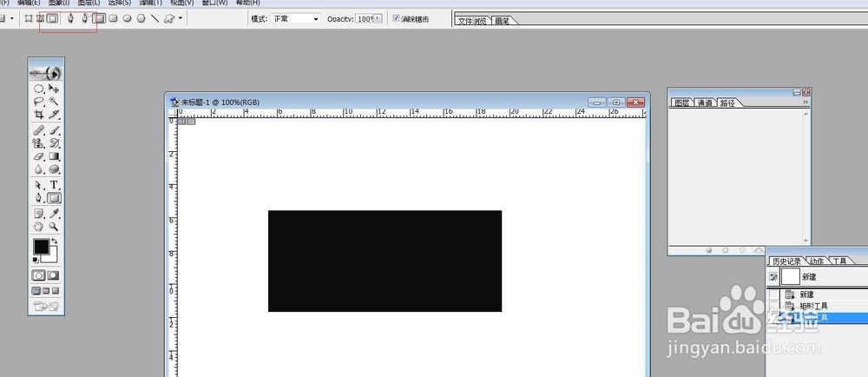868x377 pixels.
Task: Select the Type (T) tool
Action: point(54,185)
